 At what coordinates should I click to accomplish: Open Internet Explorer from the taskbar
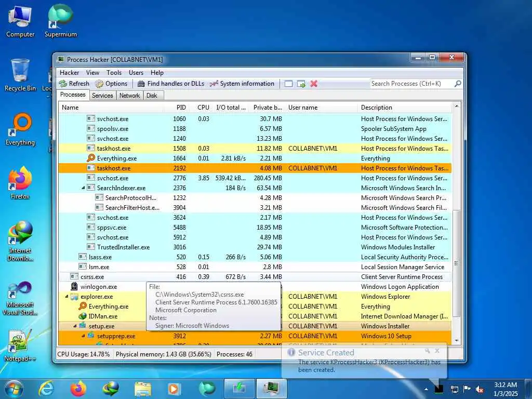(46, 389)
